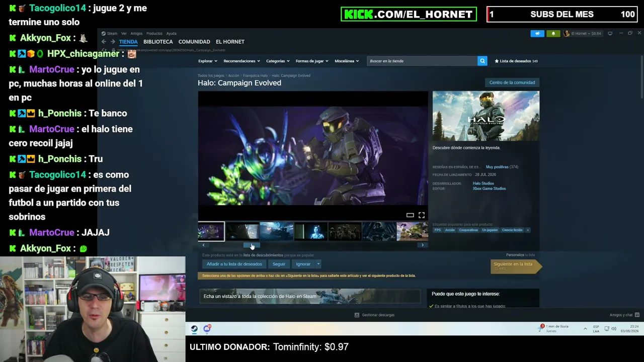Open the green Steam notifications bell
This screenshot has width=644, height=362.
[x=553, y=34]
